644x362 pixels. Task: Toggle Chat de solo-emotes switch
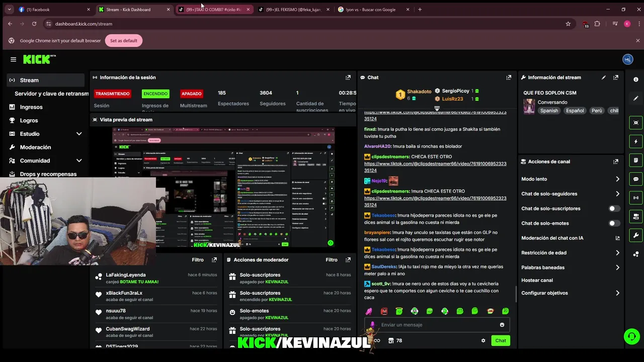pos(614,223)
